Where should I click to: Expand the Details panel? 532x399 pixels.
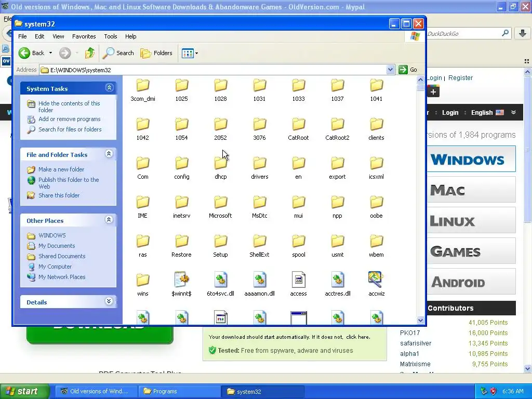[x=109, y=301]
